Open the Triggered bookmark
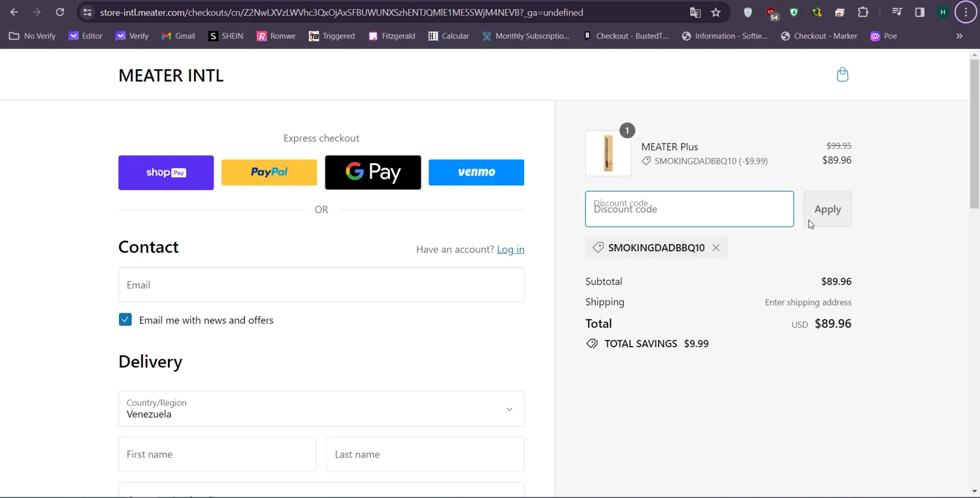 tap(332, 36)
